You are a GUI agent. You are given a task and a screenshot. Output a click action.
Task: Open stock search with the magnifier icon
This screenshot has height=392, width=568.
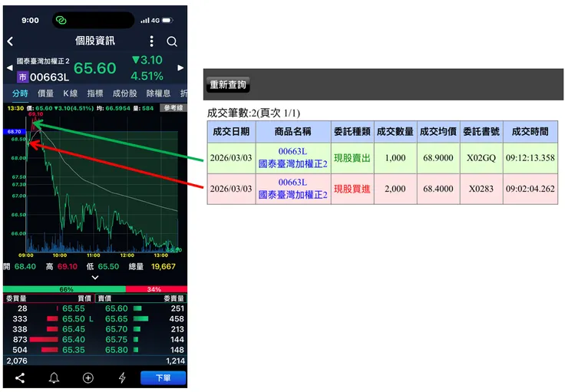[x=172, y=41]
